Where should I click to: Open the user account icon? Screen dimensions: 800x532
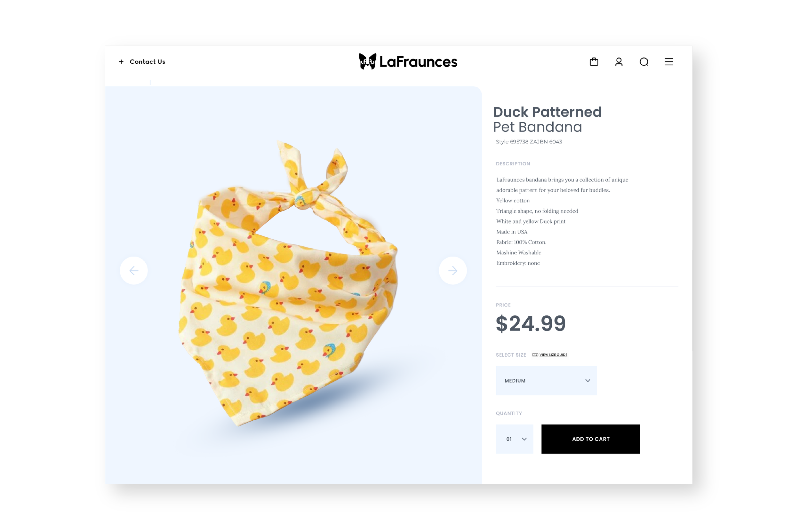pos(619,62)
